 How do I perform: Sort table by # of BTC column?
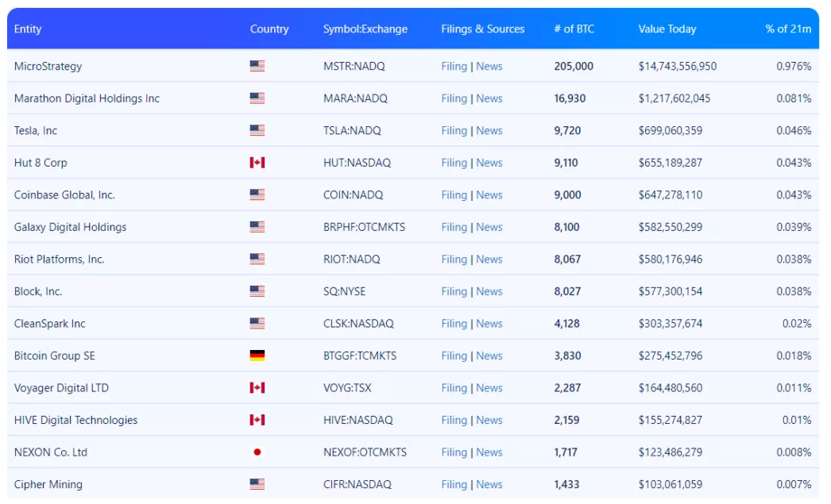click(x=574, y=29)
